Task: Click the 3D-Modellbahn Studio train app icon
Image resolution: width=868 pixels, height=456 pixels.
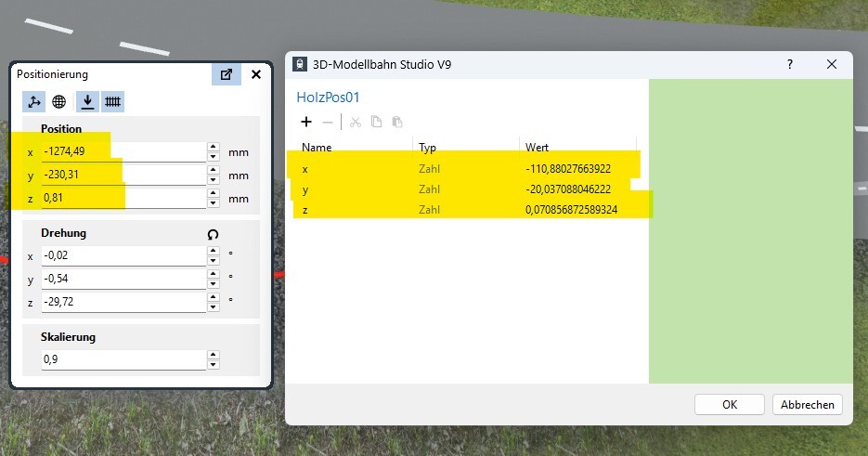Action: (300, 64)
